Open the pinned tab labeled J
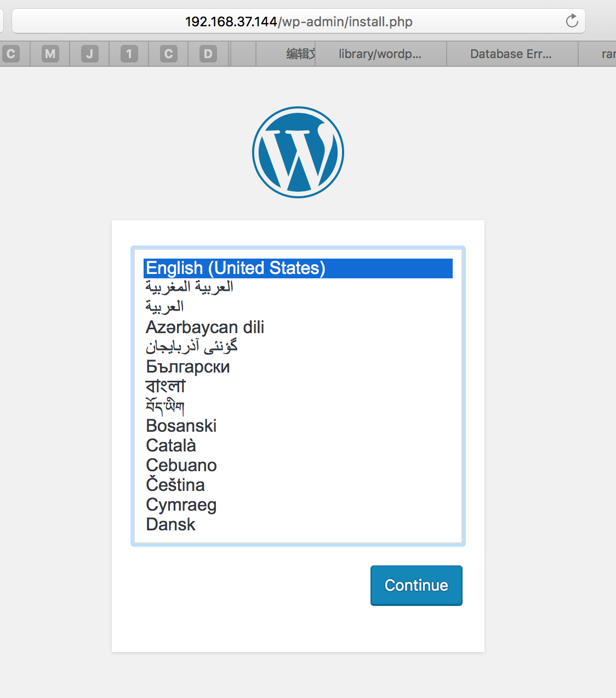The height and width of the screenshot is (698, 616). coord(89,54)
